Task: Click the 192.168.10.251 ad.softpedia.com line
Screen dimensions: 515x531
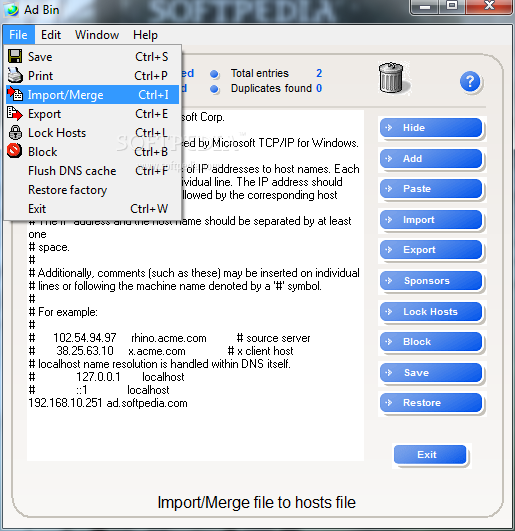Action: pyautogui.click(x=108, y=403)
